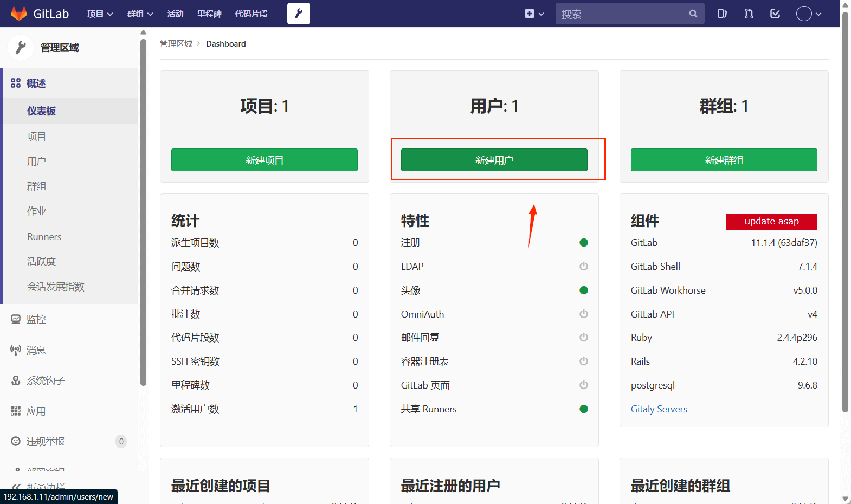Image resolution: width=851 pixels, height=504 pixels.
Task: Click the GitLab fox logo
Action: pos(19,14)
